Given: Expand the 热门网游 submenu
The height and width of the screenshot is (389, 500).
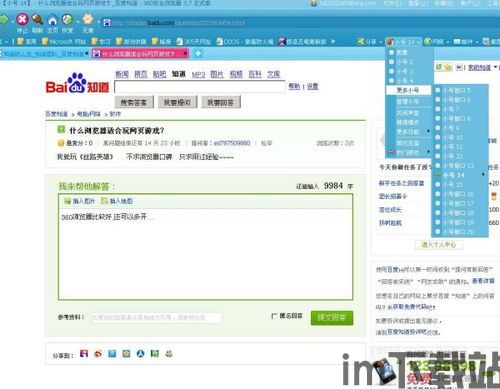Looking at the screenshot, I should click(410, 152).
